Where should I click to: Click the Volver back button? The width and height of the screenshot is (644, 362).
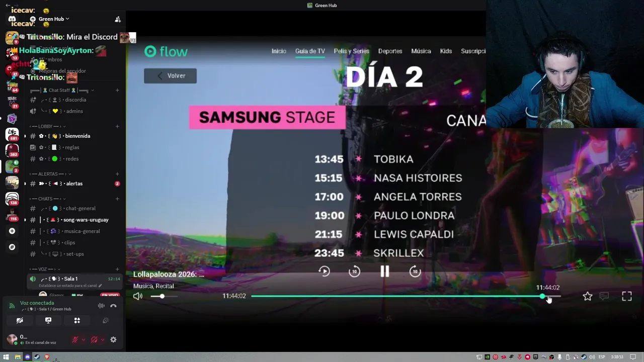tap(170, 75)
